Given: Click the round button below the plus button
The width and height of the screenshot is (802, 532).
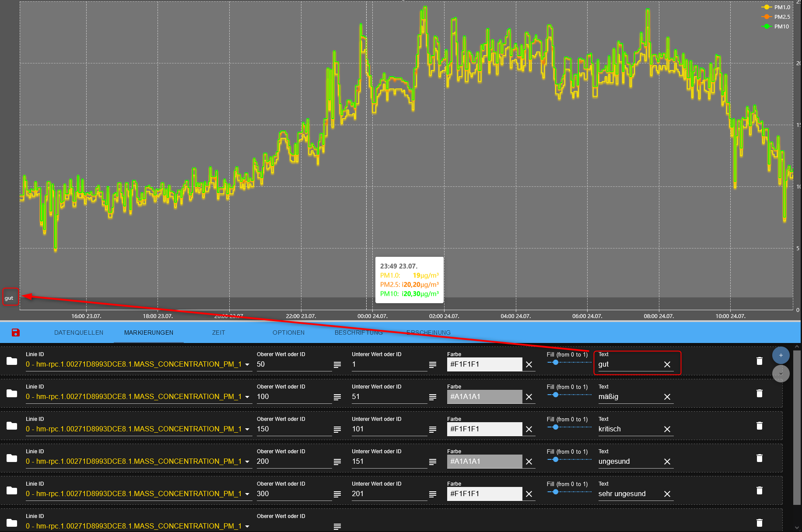Looking at the screenshot, I should click(781, 374).
